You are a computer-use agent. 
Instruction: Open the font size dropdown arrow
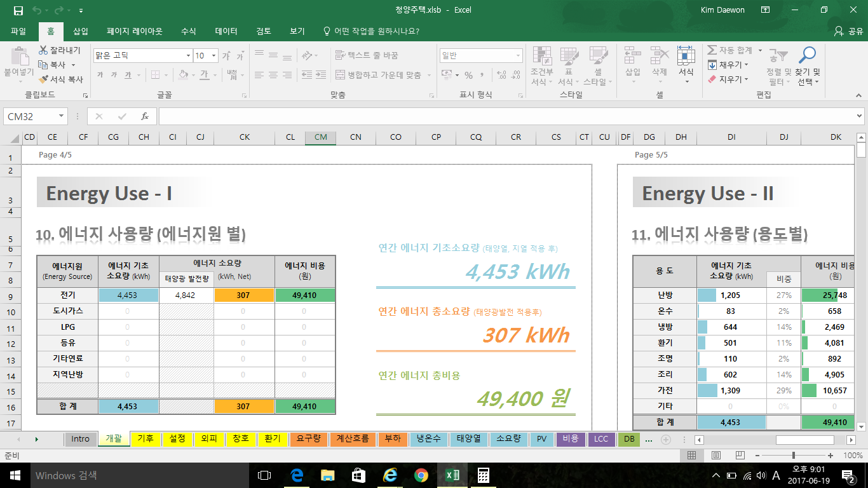[214, 56]
